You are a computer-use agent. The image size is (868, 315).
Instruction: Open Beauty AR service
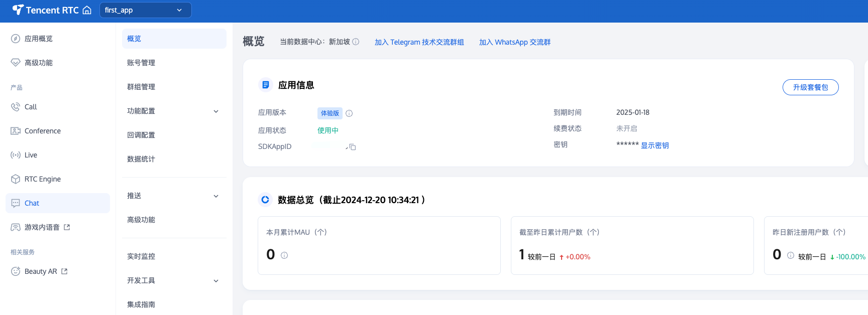point(41,271)
